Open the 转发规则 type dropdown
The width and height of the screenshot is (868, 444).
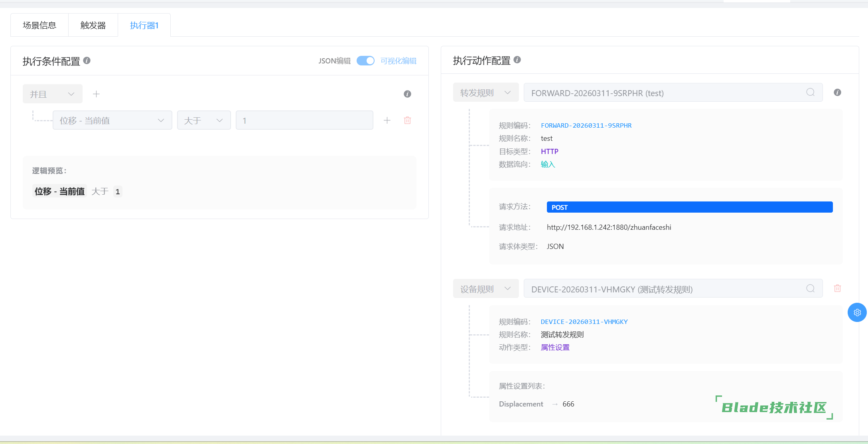coord(485,93)
